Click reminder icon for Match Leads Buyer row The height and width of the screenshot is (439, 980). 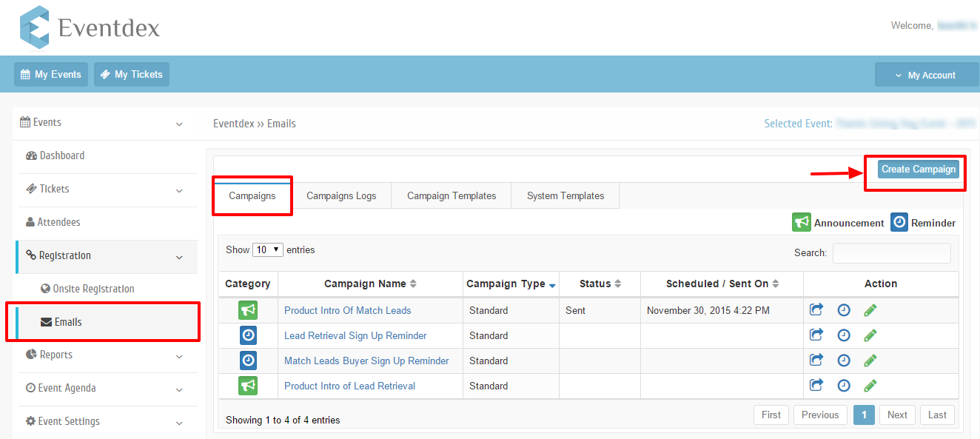(x=248, y=361)
